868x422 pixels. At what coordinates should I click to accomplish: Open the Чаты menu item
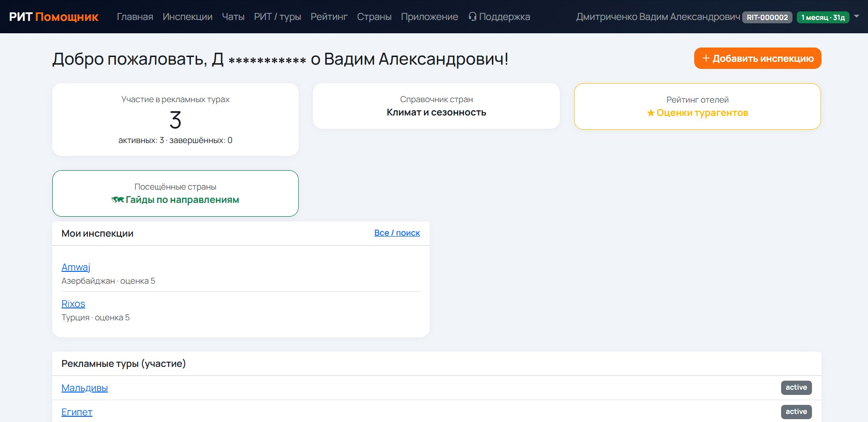233,17
